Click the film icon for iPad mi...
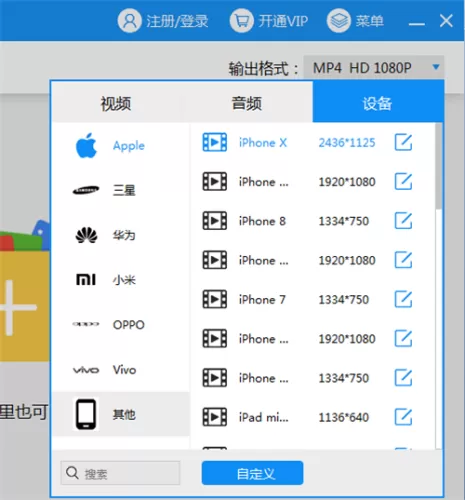Image resolution: width=465 pixels, height=500 pixels. point(215,417)
